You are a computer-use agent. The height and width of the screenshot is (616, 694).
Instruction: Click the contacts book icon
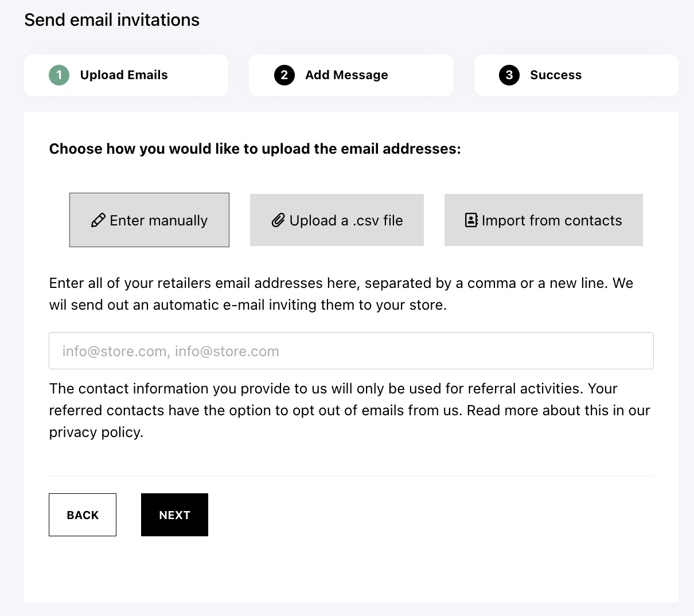pos(471,220)
